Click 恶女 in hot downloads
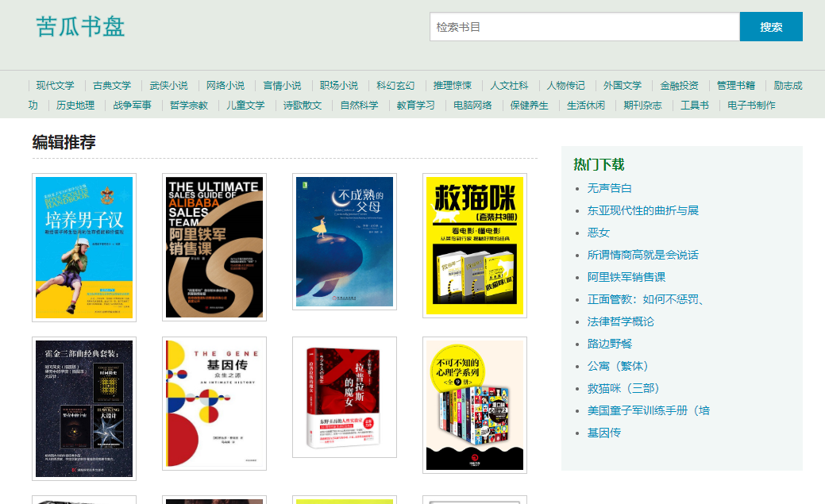Viewport: 825px width, 504px height. click(x=598, y=233)
